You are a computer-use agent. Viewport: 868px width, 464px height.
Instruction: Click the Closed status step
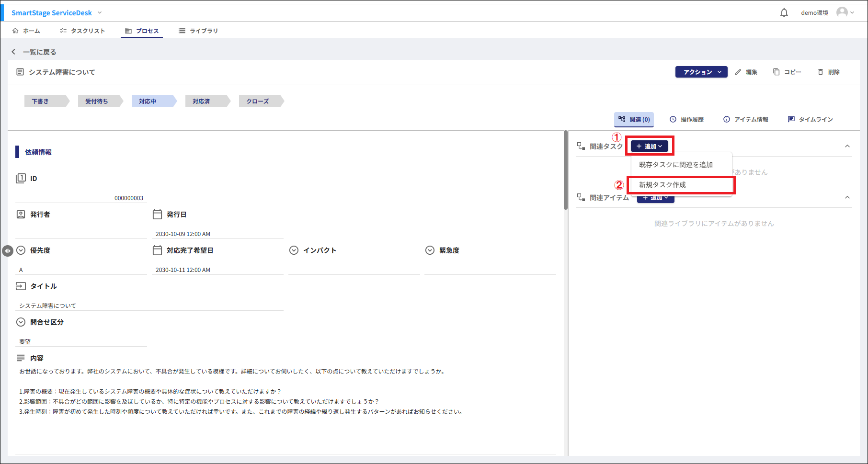258,101
